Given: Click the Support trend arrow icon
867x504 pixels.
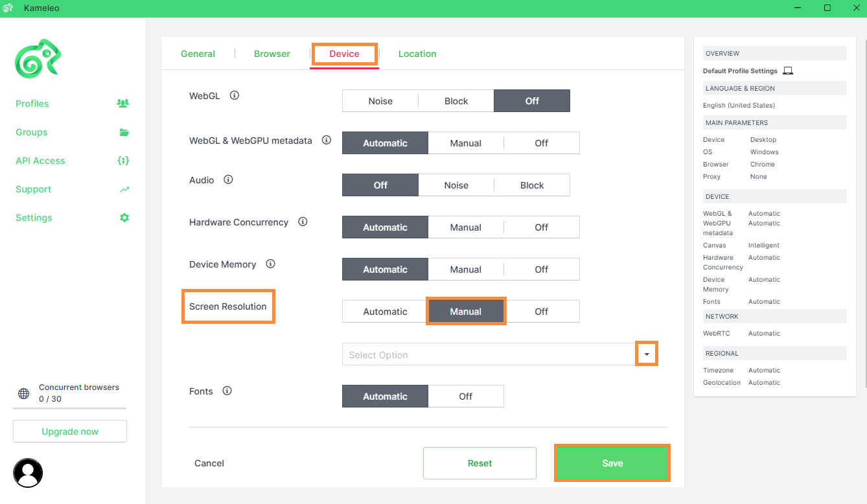Looking at the screenshot, I should [124, 189].
